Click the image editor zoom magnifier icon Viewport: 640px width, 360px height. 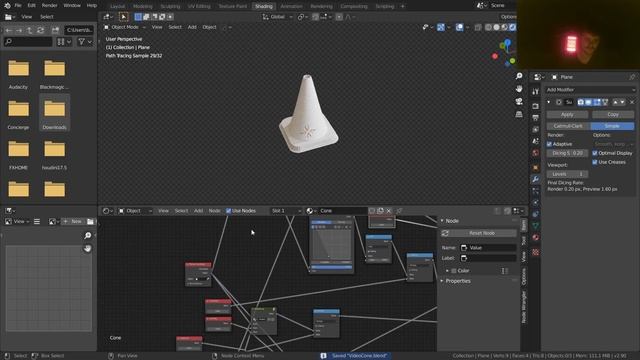click(87, 236)
